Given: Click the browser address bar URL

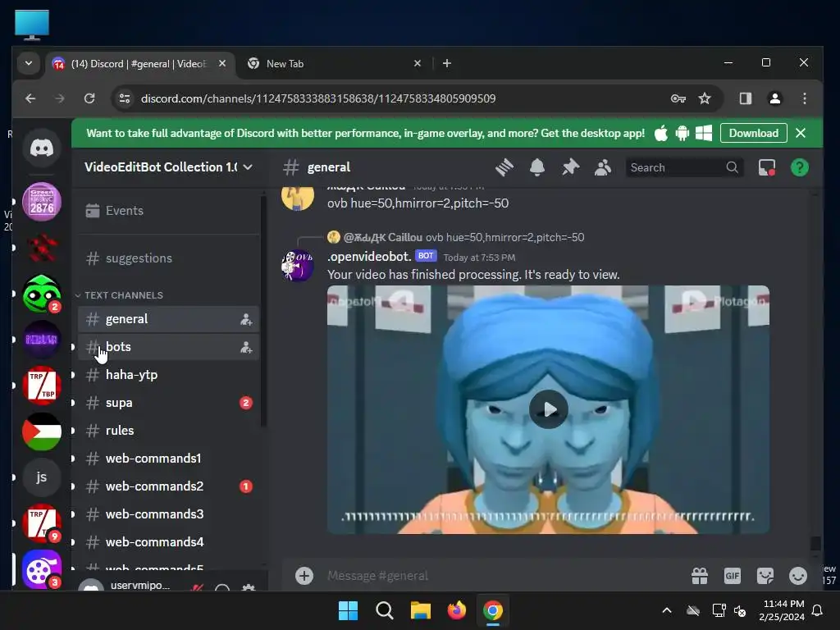Looking at the screenshot, I should (317, 98).
